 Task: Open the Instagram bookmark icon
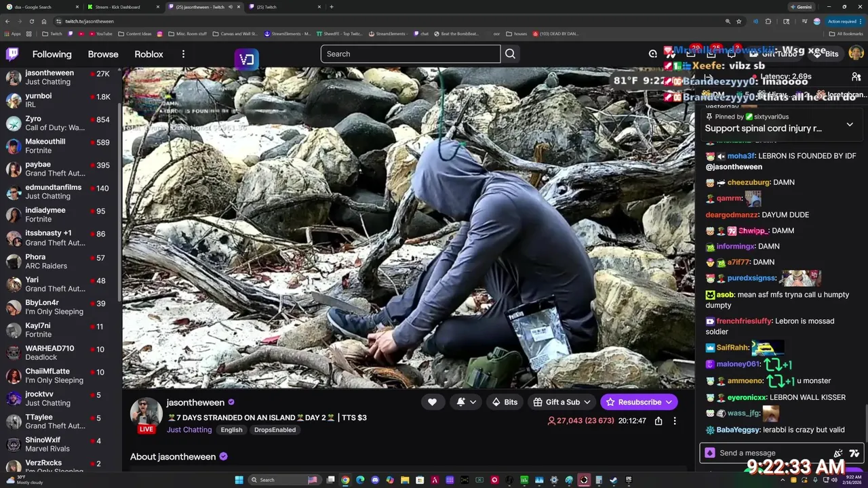(160, 34)
